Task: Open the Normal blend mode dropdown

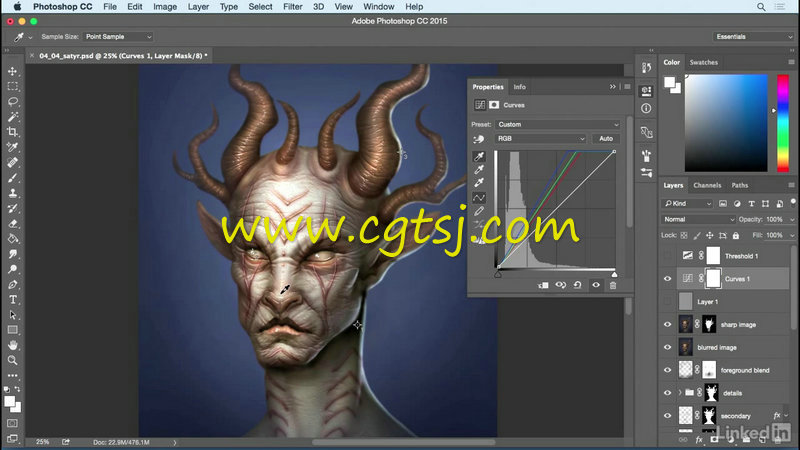Action: click(x=698, y=219)
